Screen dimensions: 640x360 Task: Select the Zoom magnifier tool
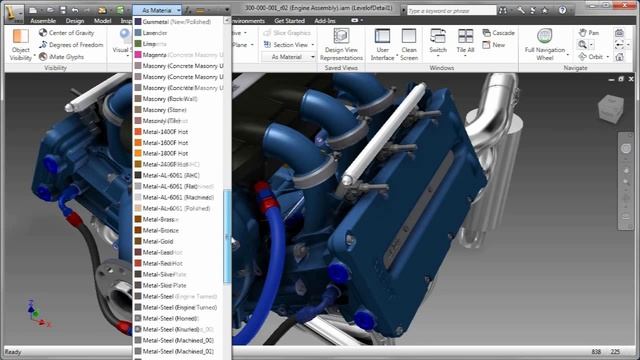coord(582,44)
